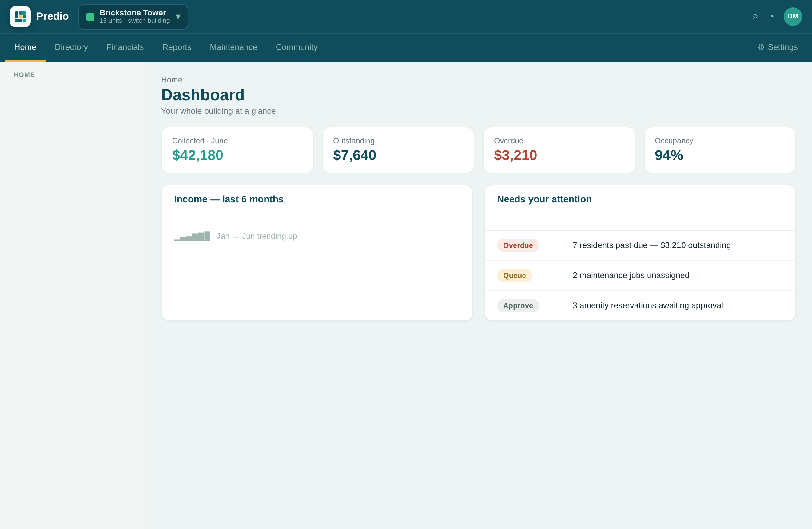Click the HOME sidebar section label
The width and height of the screenshot is (812, 529).
point(24,75)
